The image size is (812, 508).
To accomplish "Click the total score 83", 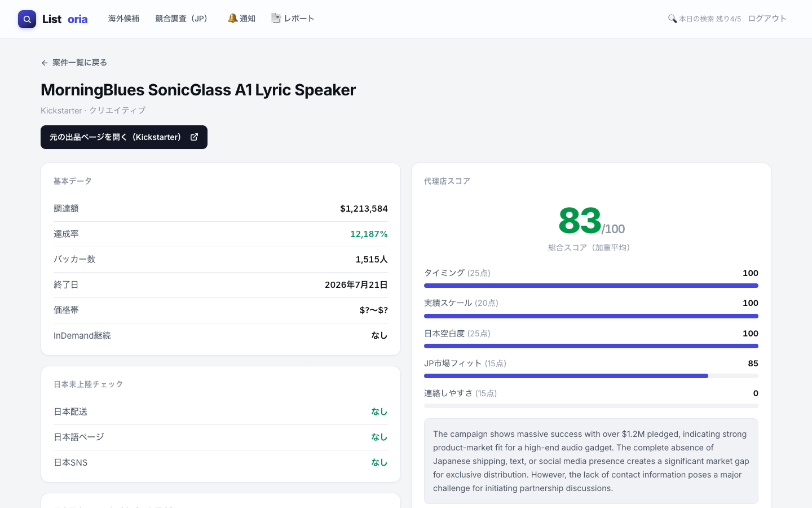I will coord(580,220).
